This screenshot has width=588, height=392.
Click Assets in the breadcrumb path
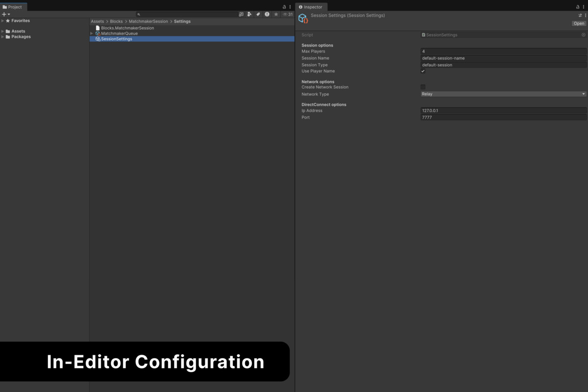coord(98,22)
